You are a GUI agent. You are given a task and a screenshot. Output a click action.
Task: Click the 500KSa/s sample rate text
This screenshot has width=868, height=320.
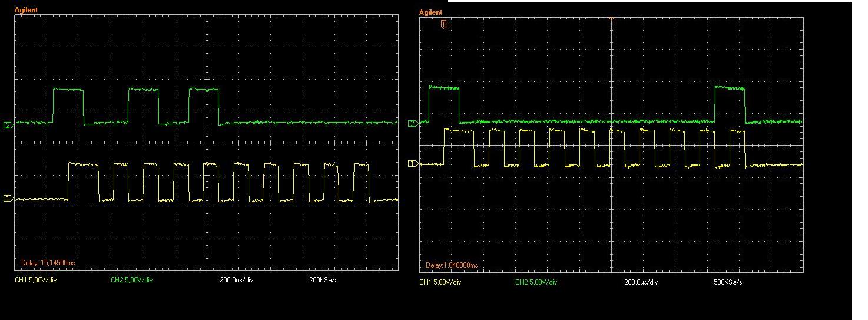(x=728, y=282)
